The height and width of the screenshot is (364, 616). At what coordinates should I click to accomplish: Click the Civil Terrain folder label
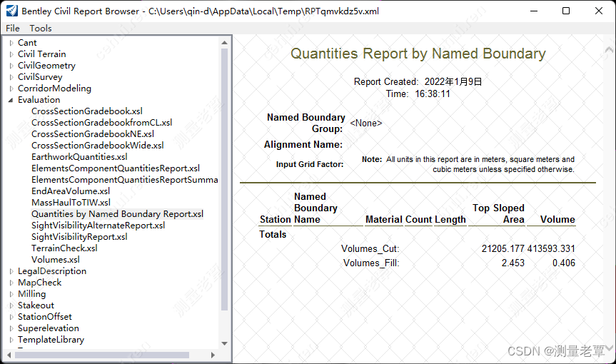pyautogui.click(x=41, y=54)
